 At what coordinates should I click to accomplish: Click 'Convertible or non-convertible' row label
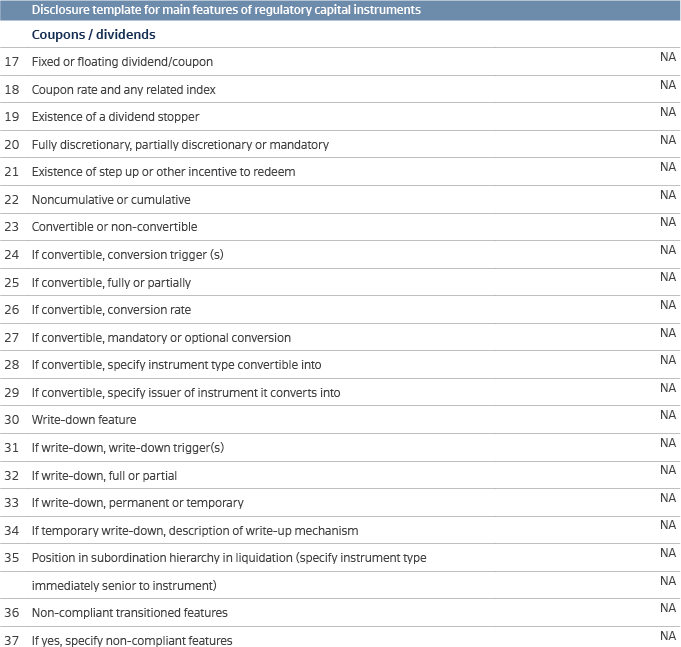click(x=114, y=227)
